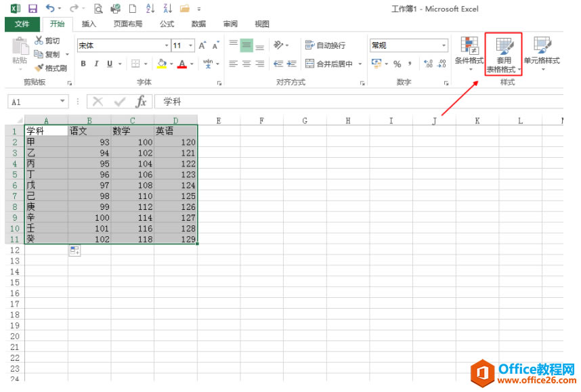This screenshot has height=392, width=581.
Task: Open the 宋体 font name dropdown
Action: pyautogui.click(x=167, y=45)
